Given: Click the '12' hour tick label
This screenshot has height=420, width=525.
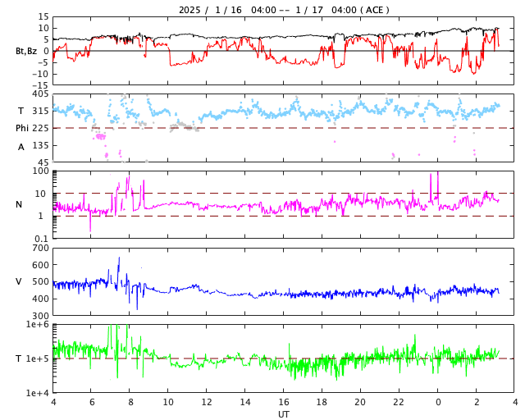Looking at the screenshot, I should click(207, 402).
